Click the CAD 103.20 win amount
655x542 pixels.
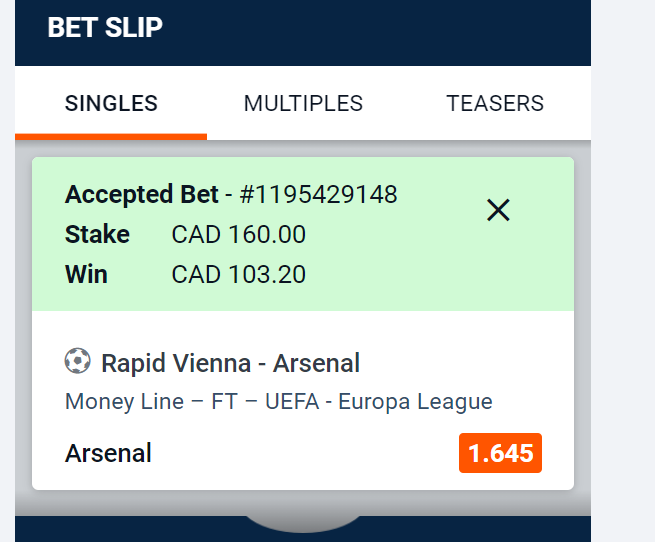tap(238, 274)
